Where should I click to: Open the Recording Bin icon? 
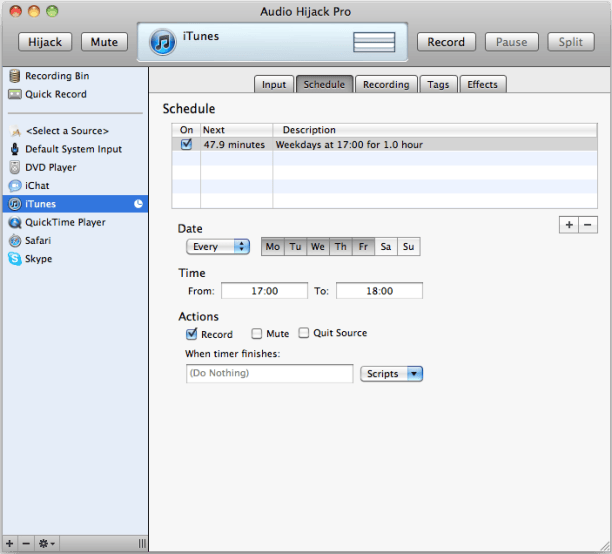coord(14,76)
